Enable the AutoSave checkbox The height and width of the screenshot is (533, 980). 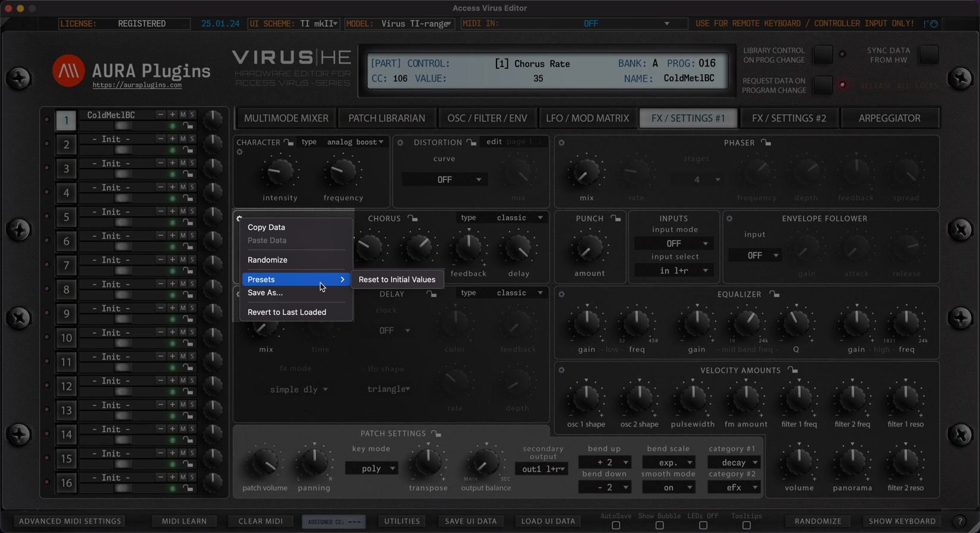(616, 525)
